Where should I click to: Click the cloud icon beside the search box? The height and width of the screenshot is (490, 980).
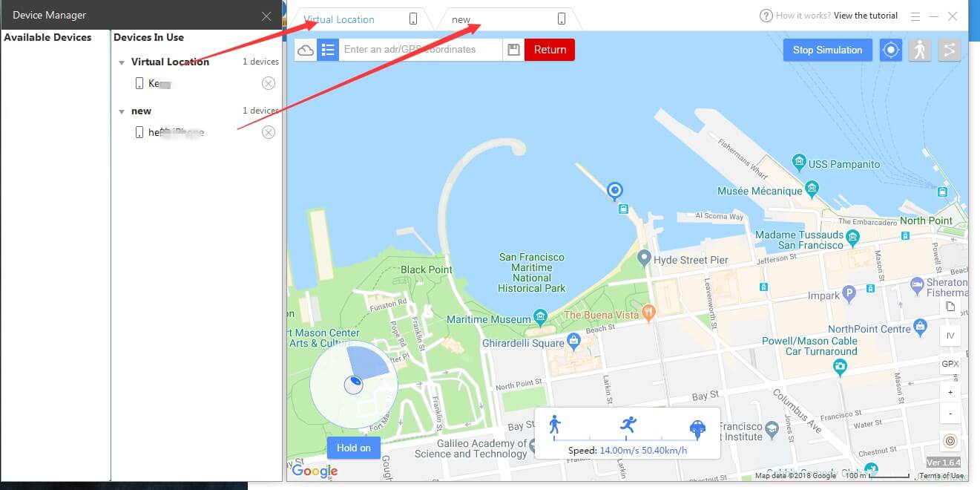pyautogui.click(x=306, y=50)
